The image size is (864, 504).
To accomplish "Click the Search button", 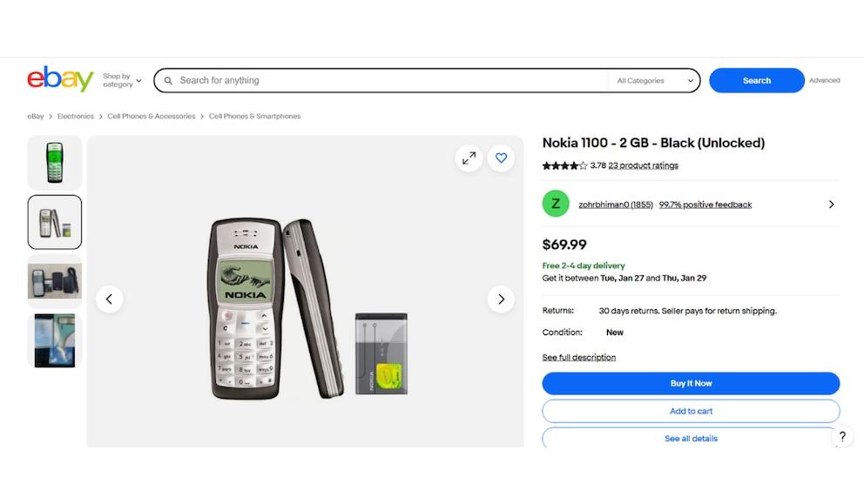I will click(x=756, y=79).
